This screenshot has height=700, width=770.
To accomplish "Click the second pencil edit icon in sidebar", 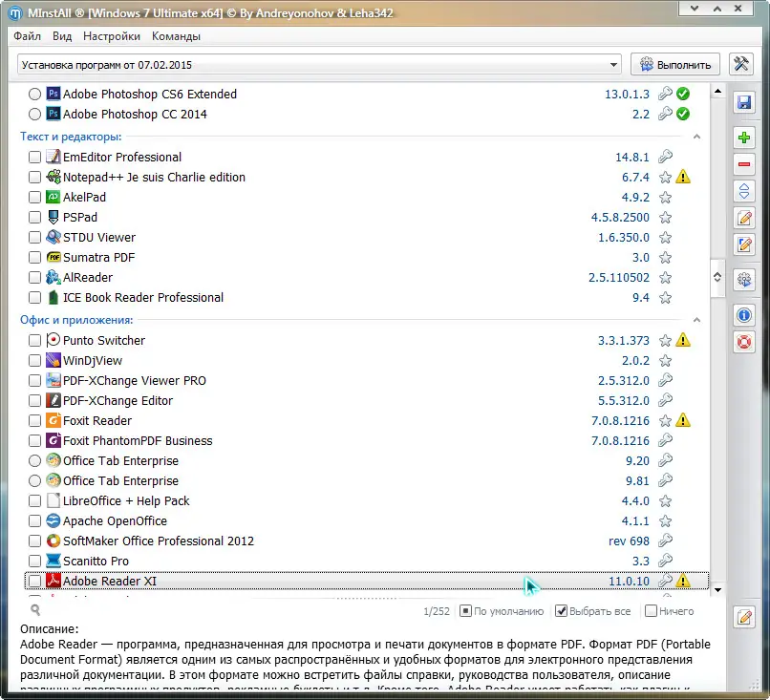I will pos(744,244).
